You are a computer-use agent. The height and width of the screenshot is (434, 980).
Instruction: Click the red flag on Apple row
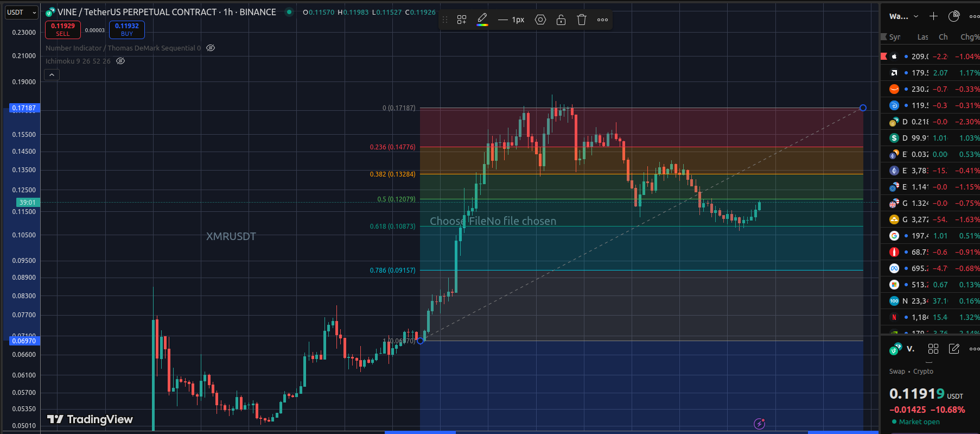[x=883, y=56]
